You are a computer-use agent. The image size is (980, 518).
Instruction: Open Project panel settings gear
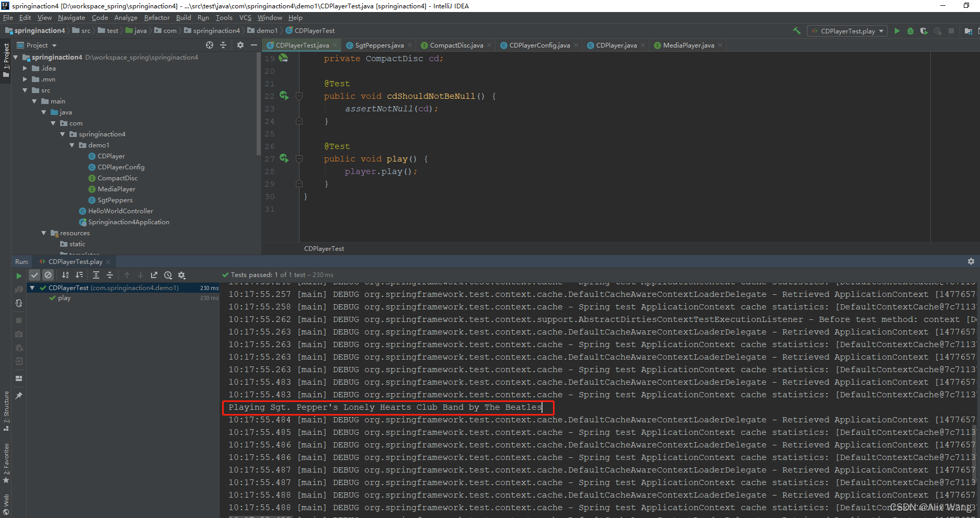[240, 45]
